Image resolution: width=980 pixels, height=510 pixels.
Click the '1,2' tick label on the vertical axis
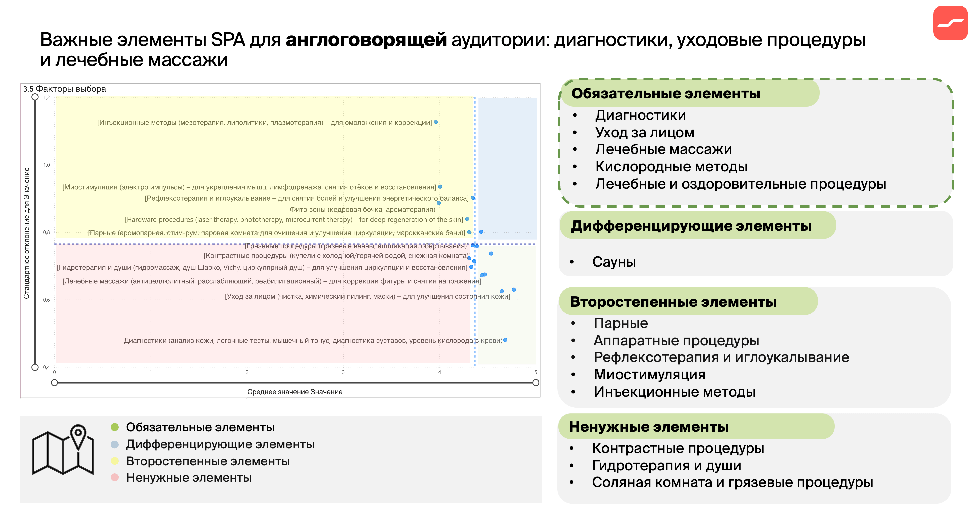46,97
